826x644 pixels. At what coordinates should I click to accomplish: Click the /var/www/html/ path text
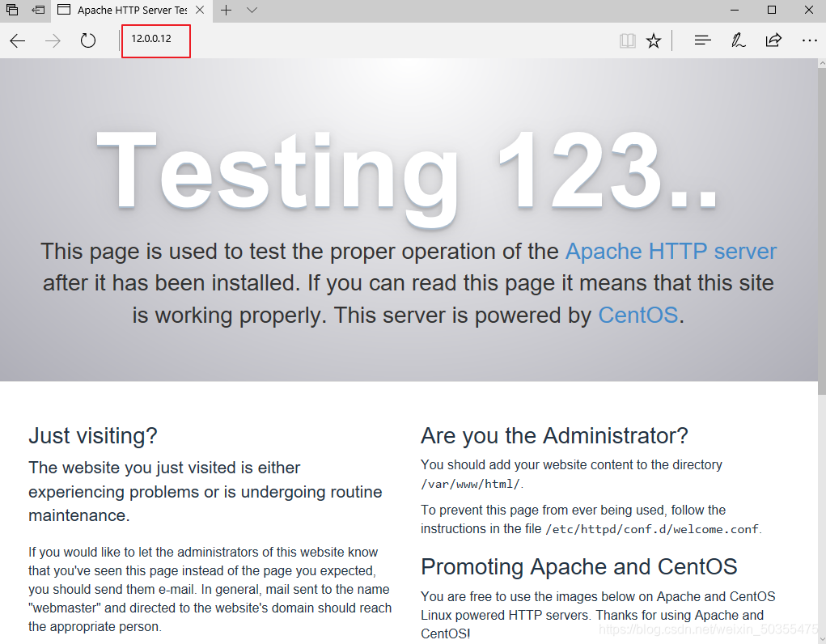(x=470, y=484)
